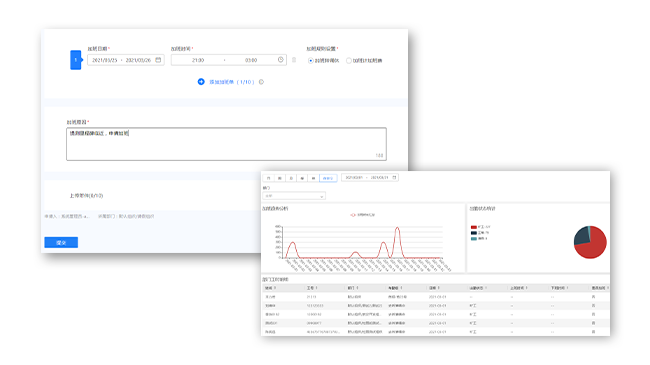This screenshot has height=365, width=650.
Task: Open calendar icon in overtime date field
Action: 158,60
